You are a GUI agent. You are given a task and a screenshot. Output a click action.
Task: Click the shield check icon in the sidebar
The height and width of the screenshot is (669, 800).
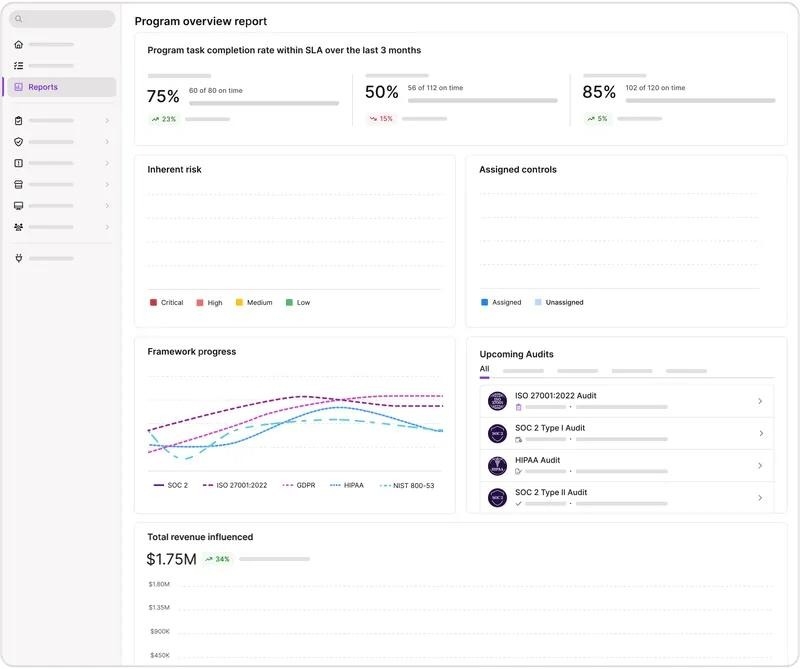(x=19, y=142)
